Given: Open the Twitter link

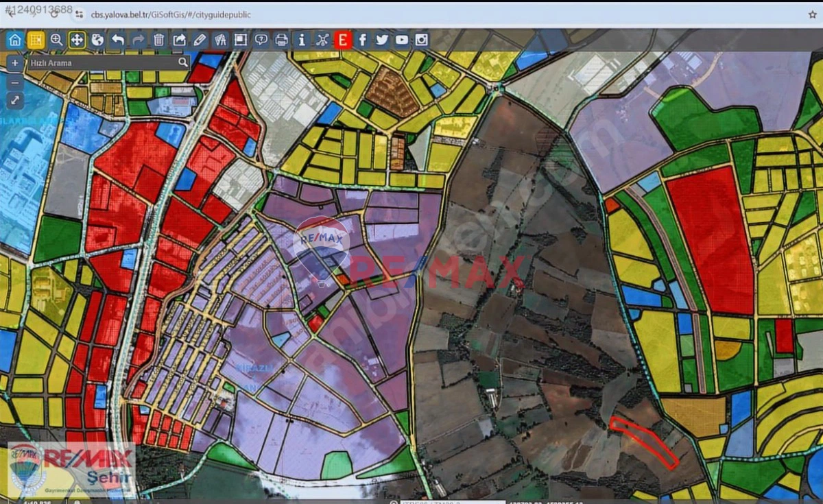Looking at the screenshot, I should [x=382, y=40].
